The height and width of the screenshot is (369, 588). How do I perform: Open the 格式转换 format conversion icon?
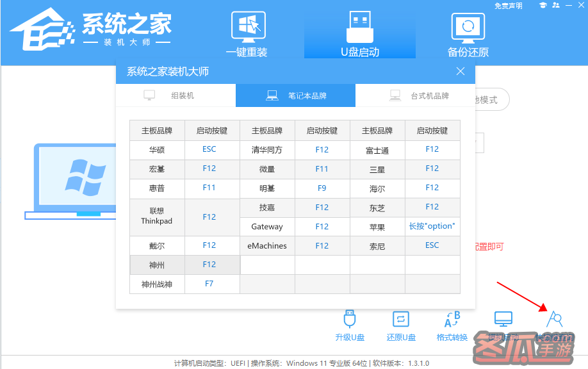(x=452, y=319)
